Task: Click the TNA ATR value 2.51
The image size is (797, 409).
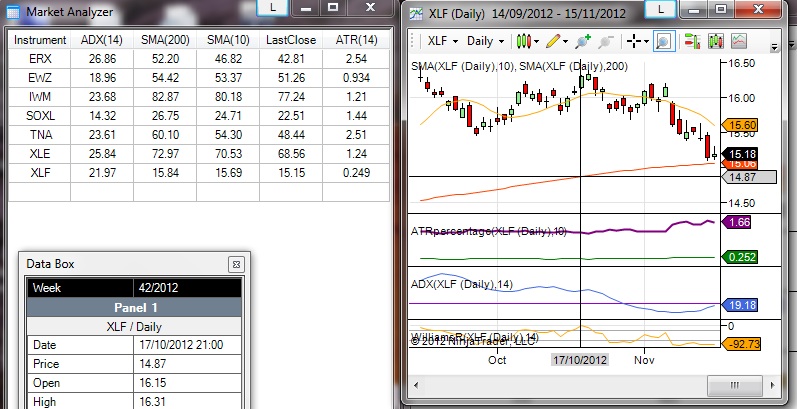Action: pos(356,135)
